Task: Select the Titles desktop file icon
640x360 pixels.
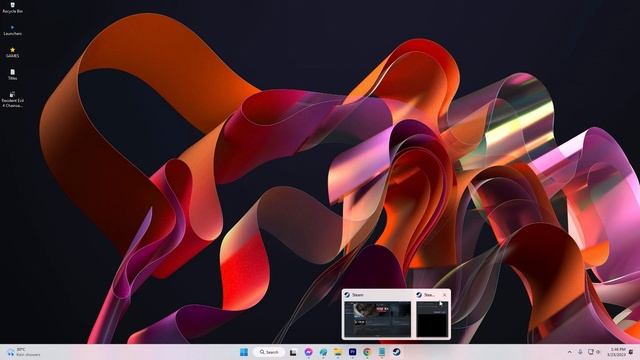Action: click(12, 75)
